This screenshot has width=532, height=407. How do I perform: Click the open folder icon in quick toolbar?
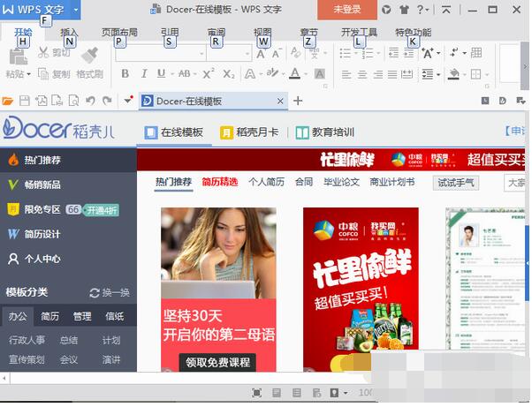7,101
